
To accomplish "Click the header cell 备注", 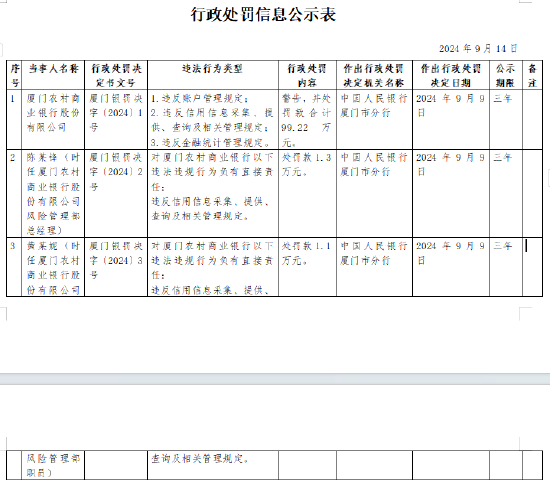I will point(532,75).
